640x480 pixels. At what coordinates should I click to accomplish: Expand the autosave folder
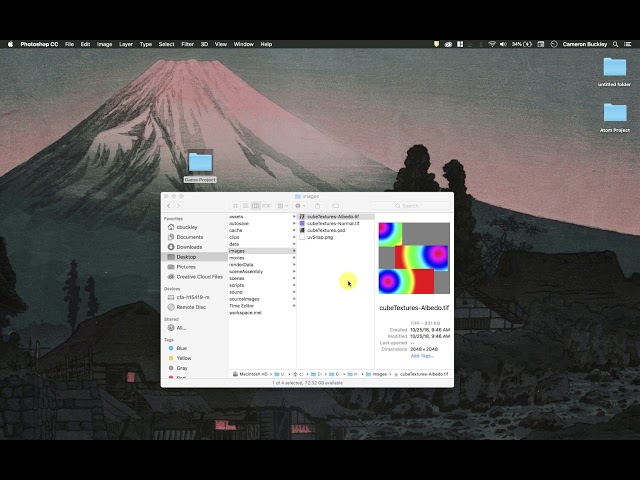293,224
